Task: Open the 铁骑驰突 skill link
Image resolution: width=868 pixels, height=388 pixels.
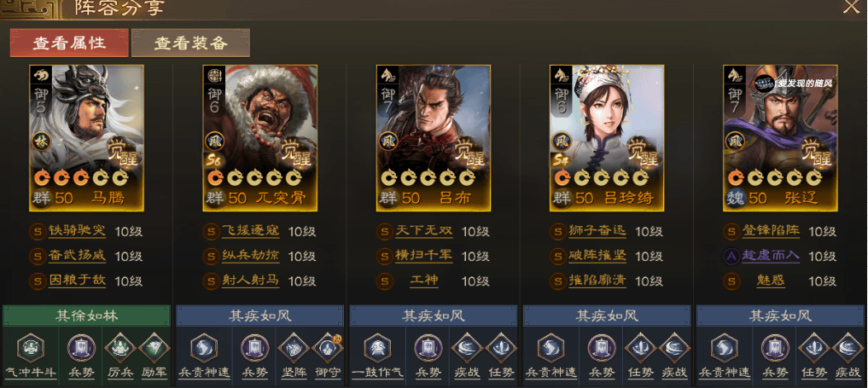Action: point(77,231)
